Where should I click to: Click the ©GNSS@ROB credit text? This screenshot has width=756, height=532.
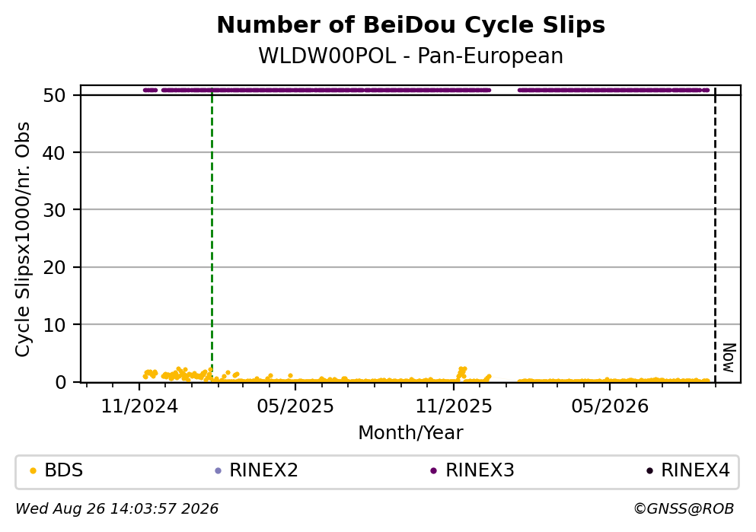(x=684, y=509)
